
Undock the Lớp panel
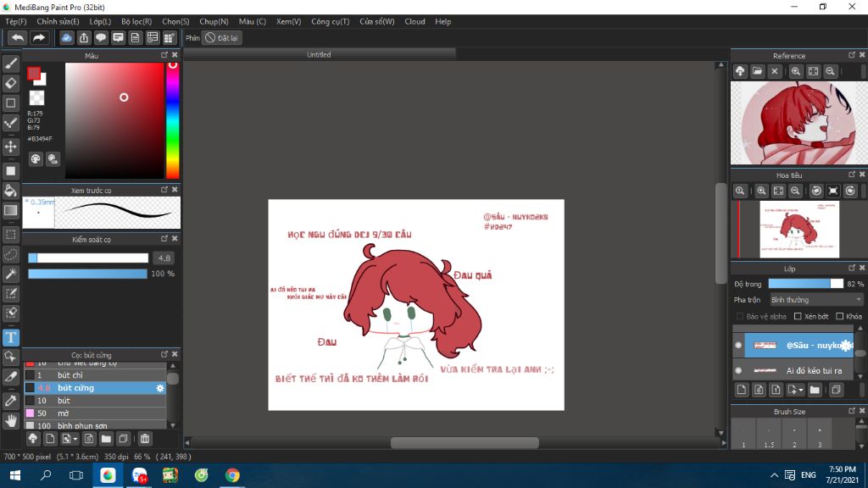(x=851, y=268)
